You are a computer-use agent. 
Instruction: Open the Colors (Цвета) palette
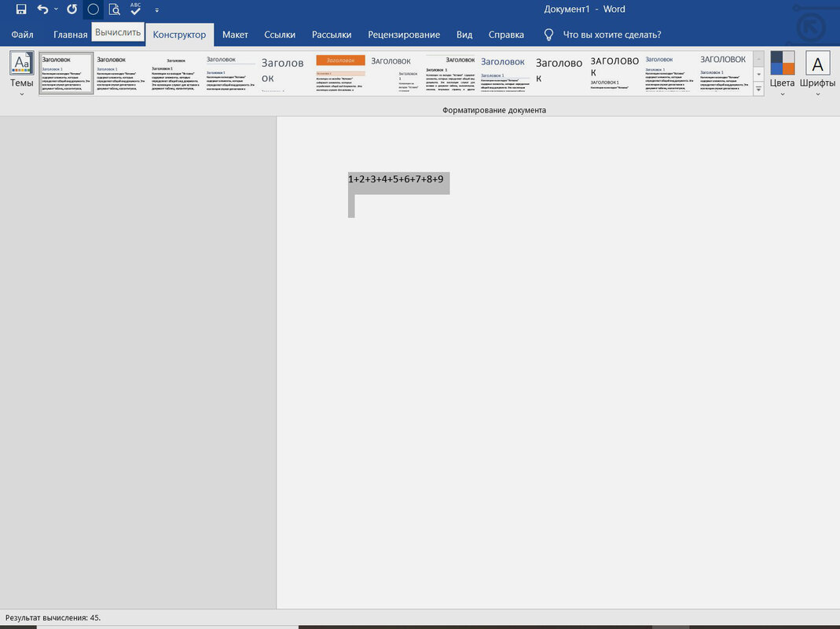point(782,72)
